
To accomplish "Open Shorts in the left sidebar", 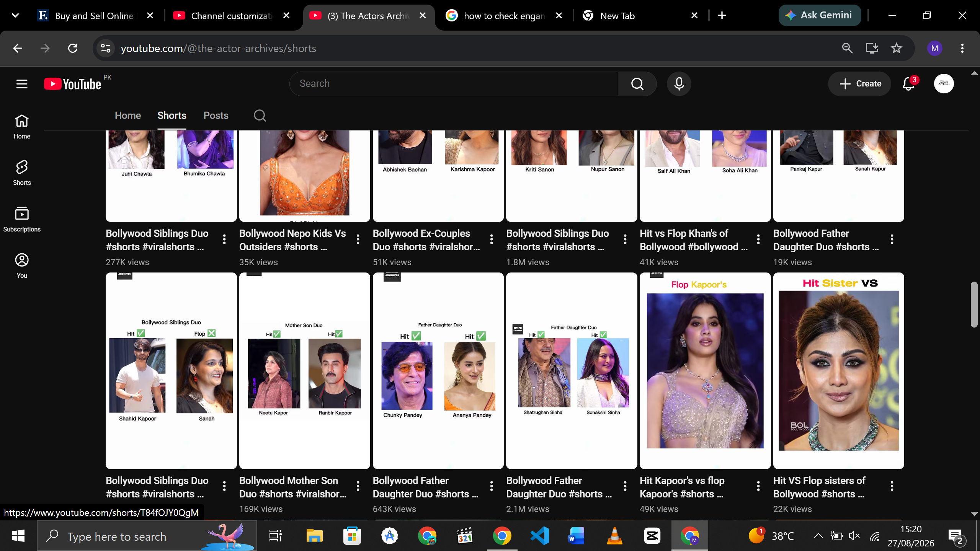I will click(x=22, y=173).
